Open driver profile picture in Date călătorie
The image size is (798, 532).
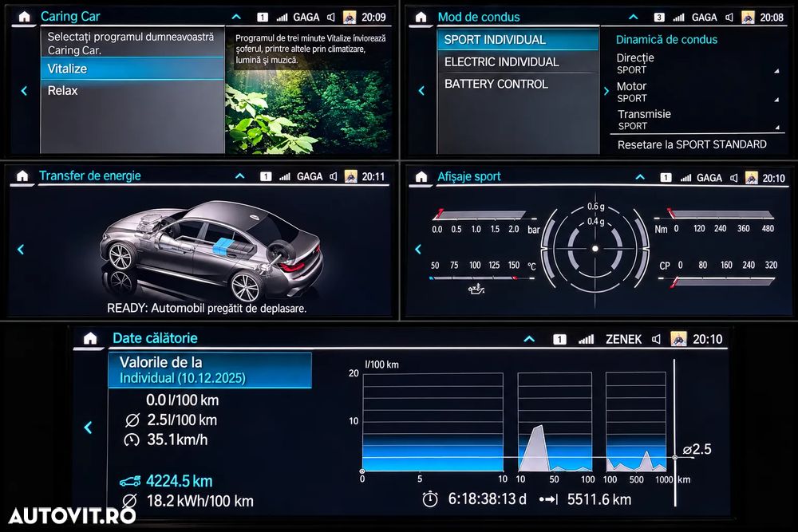click(678, 339)
